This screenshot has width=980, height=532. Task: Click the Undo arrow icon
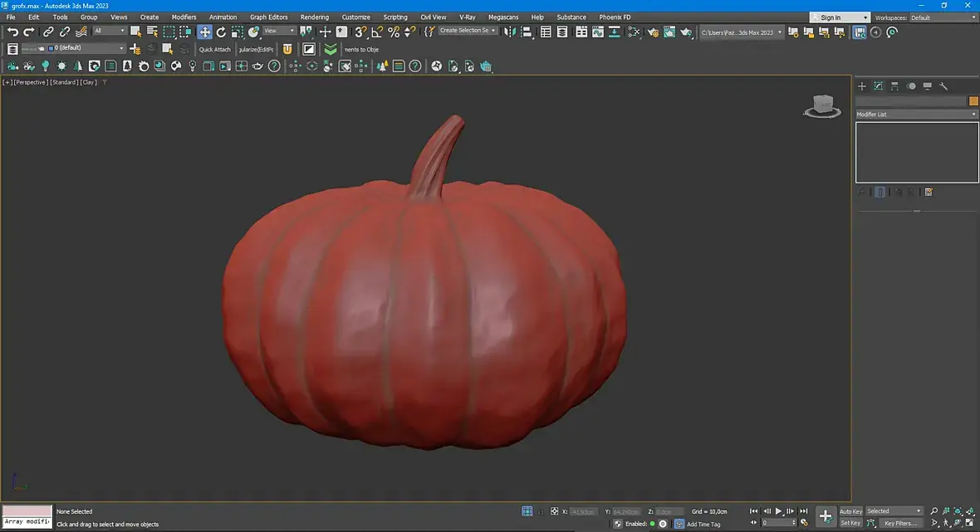click(12, 32)
